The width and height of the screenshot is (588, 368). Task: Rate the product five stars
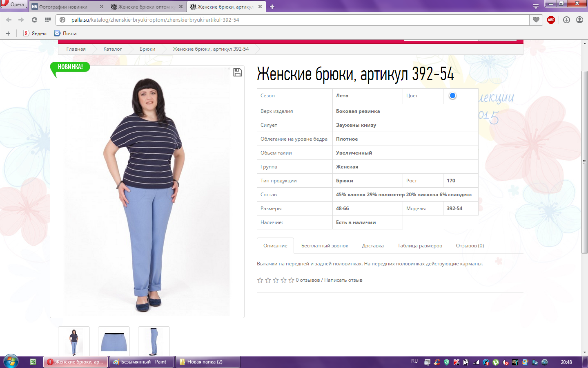point(291,280)
